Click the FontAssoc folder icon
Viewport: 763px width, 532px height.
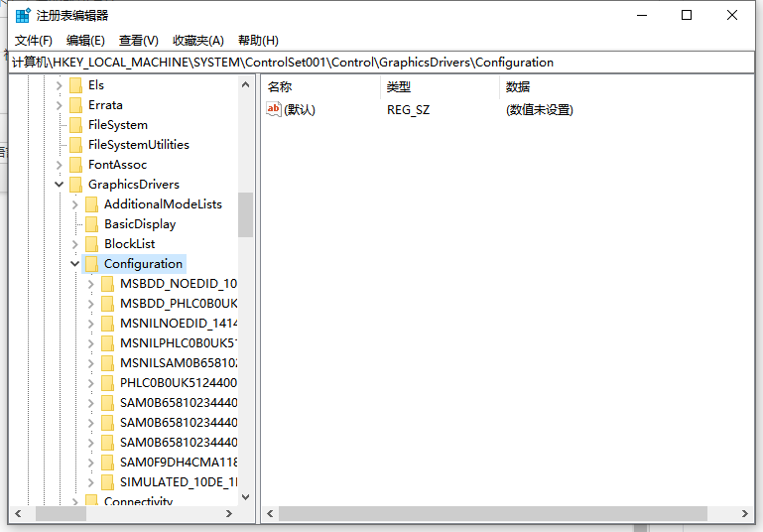click(75, 165)
